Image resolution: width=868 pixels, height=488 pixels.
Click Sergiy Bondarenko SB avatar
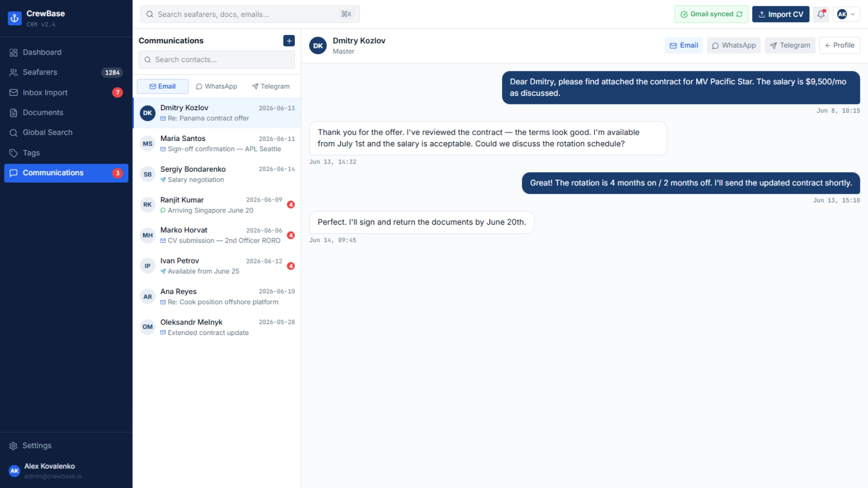(147, 174)
